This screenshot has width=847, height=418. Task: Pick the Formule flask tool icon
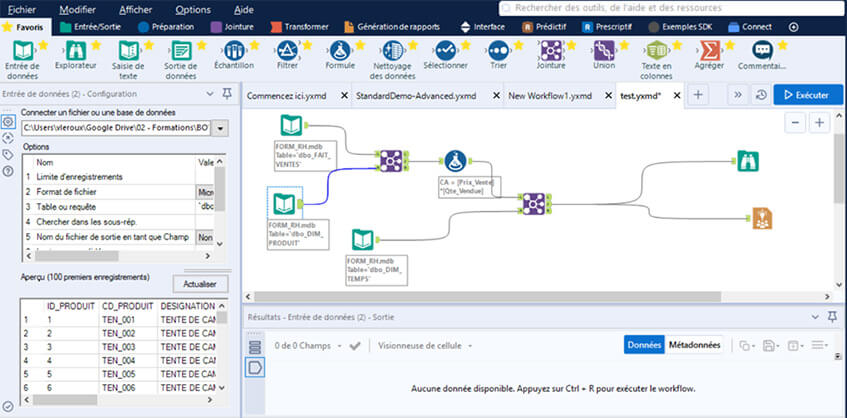340,51
